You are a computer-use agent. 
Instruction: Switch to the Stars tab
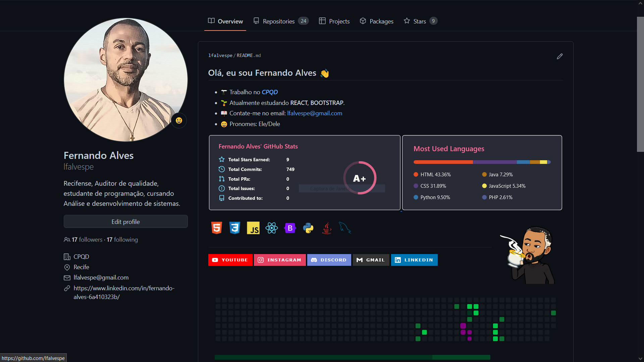coord(420,21)
